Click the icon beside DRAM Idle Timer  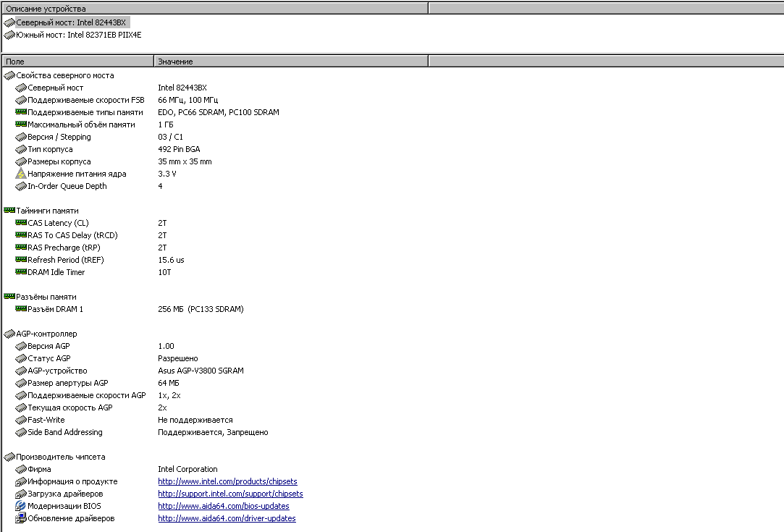click(x=20, y=272)
